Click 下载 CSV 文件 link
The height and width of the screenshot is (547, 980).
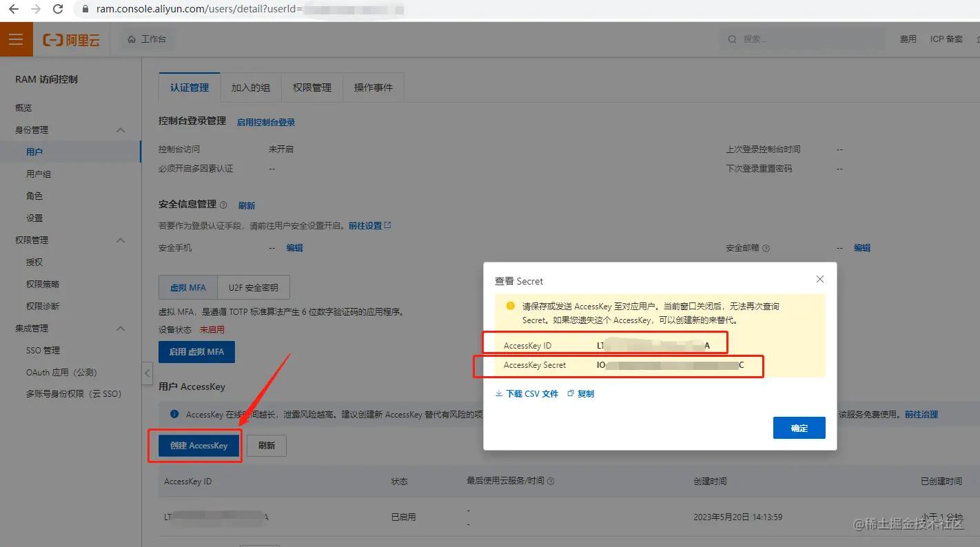click(x=527, y=394)
